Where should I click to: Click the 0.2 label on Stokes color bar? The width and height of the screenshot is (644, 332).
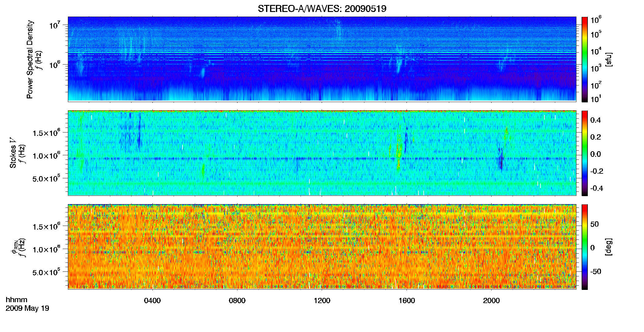(x=596, y=137)
